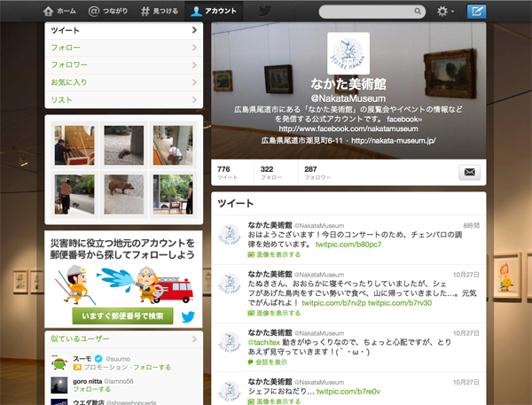Compose a new tweet with blue button
This screenshot has width=532, height=405.
coord(477,12)
